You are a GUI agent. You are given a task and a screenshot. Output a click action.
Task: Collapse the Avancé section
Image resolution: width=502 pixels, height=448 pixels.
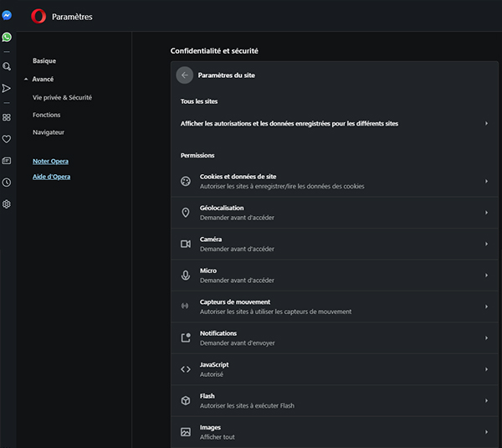click(42, 80)
